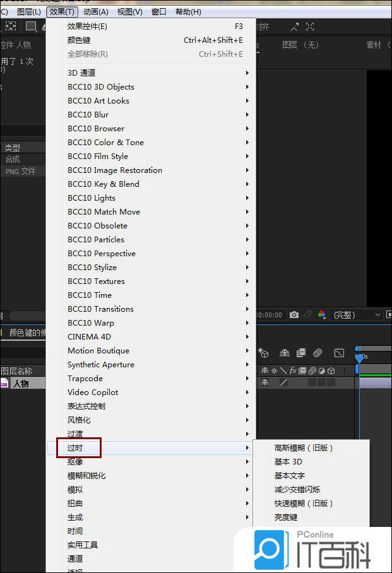Image resolution: width=392 pixels, height=573 pixels.
Task: Open the 窗口 menu
Action: 158,12
